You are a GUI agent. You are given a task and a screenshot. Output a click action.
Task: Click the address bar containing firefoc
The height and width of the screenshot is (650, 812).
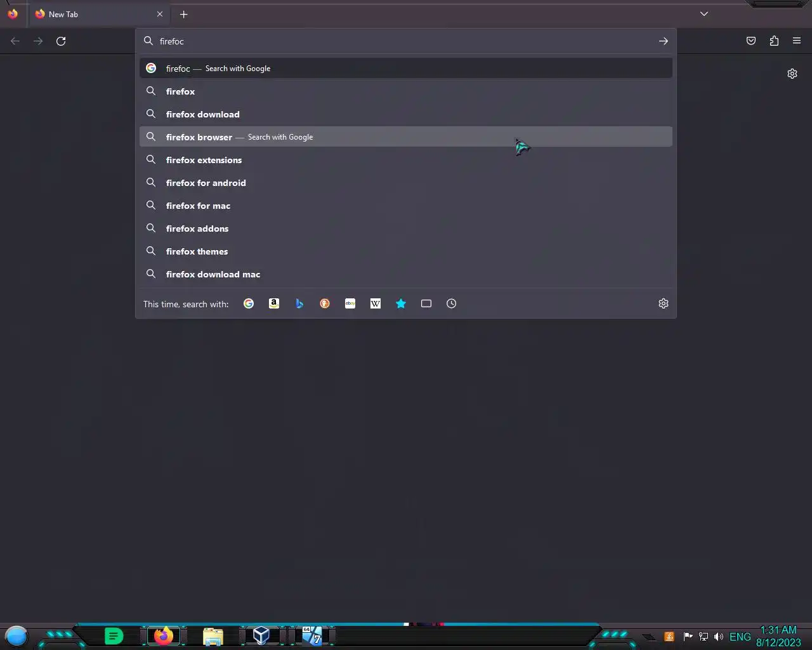click(x=406, y=41)
